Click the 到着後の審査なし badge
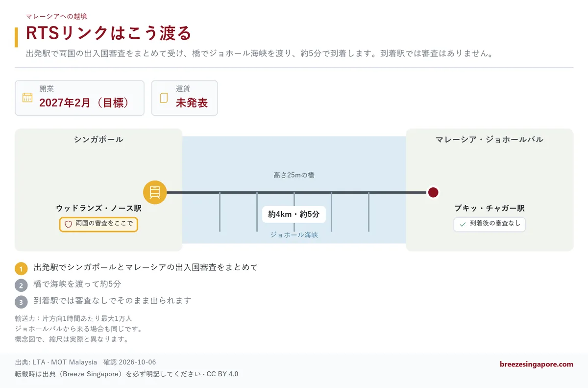Image resolution: width=588 pixels, height=388 pixels. click(490, 224)
